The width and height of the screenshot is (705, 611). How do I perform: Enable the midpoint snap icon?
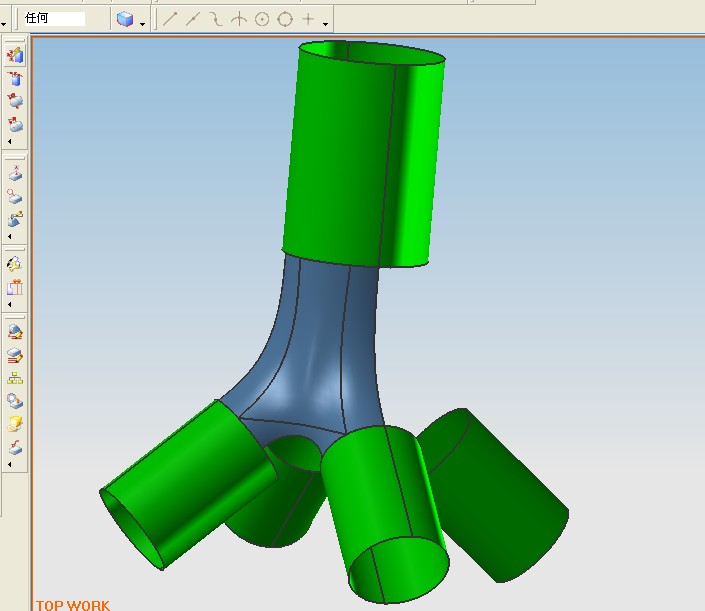point(192,19)
